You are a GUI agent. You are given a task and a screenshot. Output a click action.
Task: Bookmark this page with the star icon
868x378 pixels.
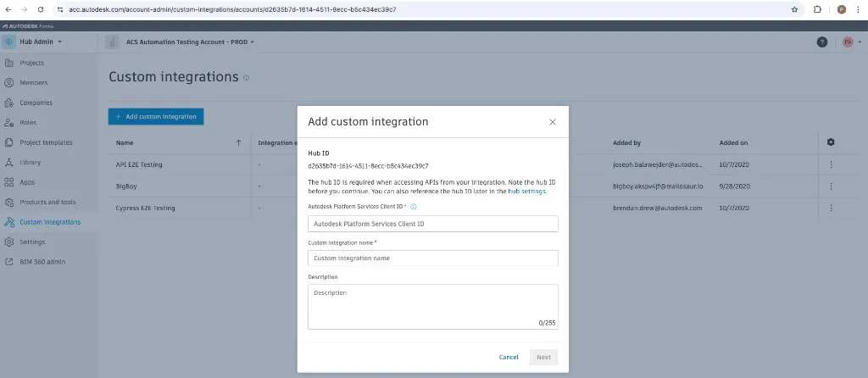(794, 9)
